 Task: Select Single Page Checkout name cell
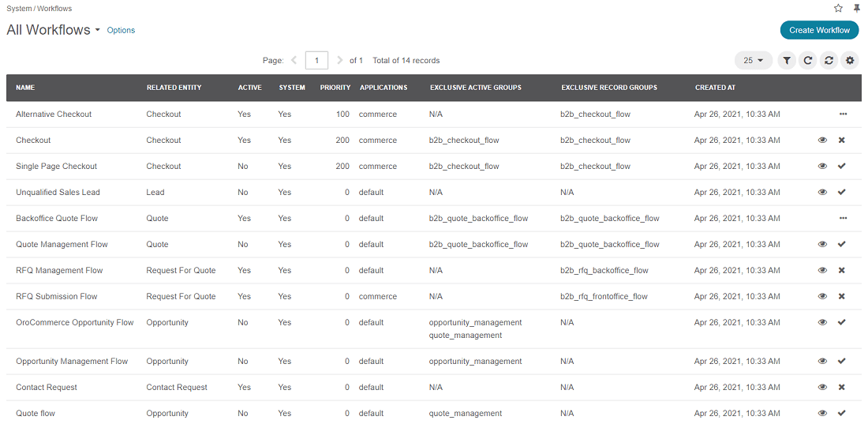coord(57,167)
